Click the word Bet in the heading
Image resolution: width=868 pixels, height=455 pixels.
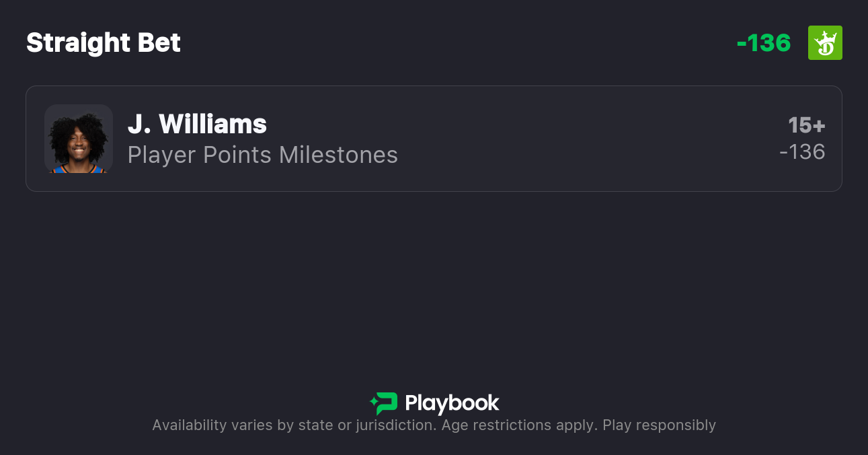click(159, 43)
